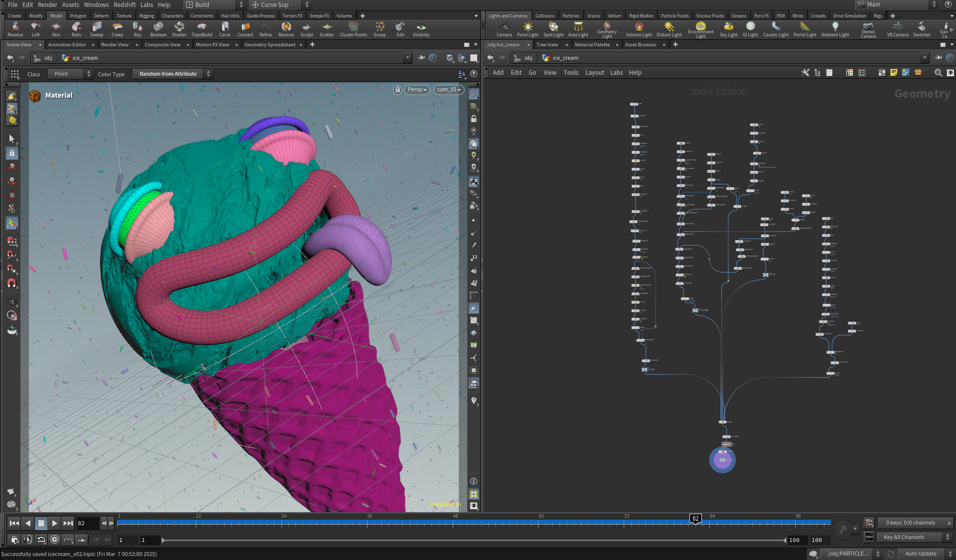Click the current frame number field
Screen dimensions: 956x560
pos(87,523)
